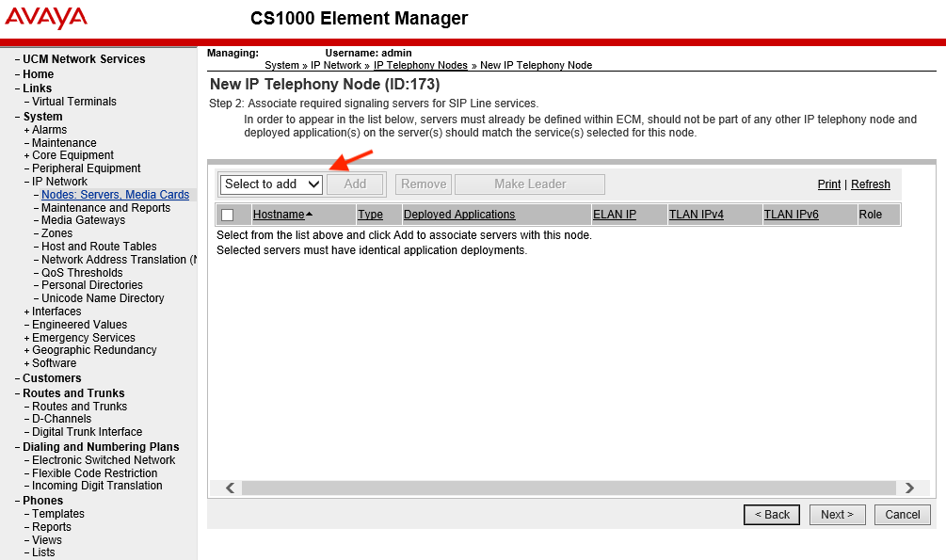Expand the Software tree node
Image resolution: width=946 pixels, height=560 pixels.
click(26, 364)
